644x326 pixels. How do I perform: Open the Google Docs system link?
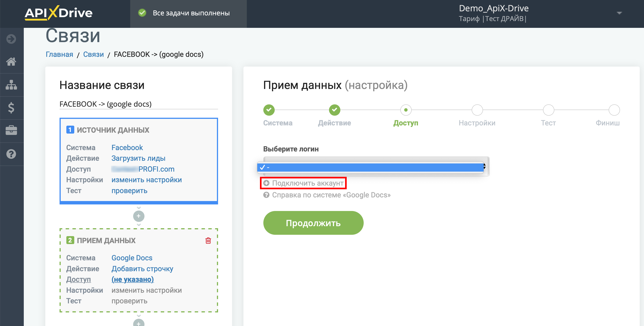[x=132, y=258]
